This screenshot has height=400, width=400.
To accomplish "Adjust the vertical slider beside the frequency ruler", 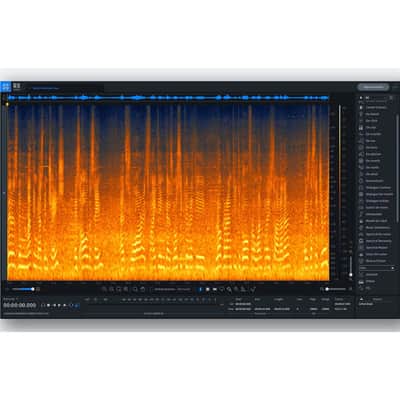I will pyautogui.click(x=351, y=266).
